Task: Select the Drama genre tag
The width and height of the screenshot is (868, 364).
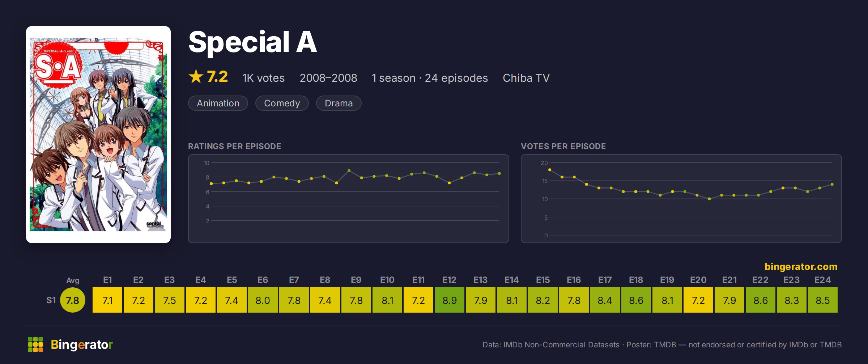Action: click(339, 103)
